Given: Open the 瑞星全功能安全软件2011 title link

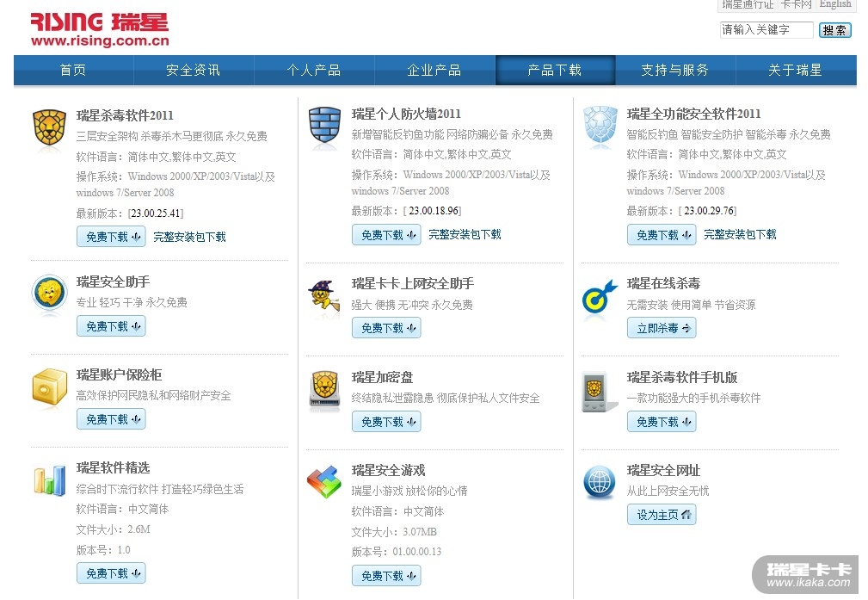Looking at the screenshot, I should tap(693, 114).
